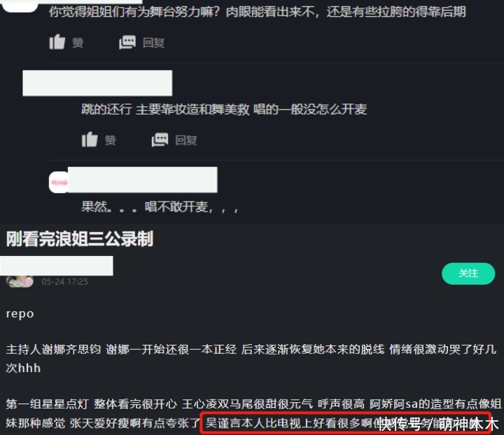The width and height of the screenshot is (504, 435).
Task: Follow the author with the green 关注 button
Action: pyautogui.click(x=468, y=273)
